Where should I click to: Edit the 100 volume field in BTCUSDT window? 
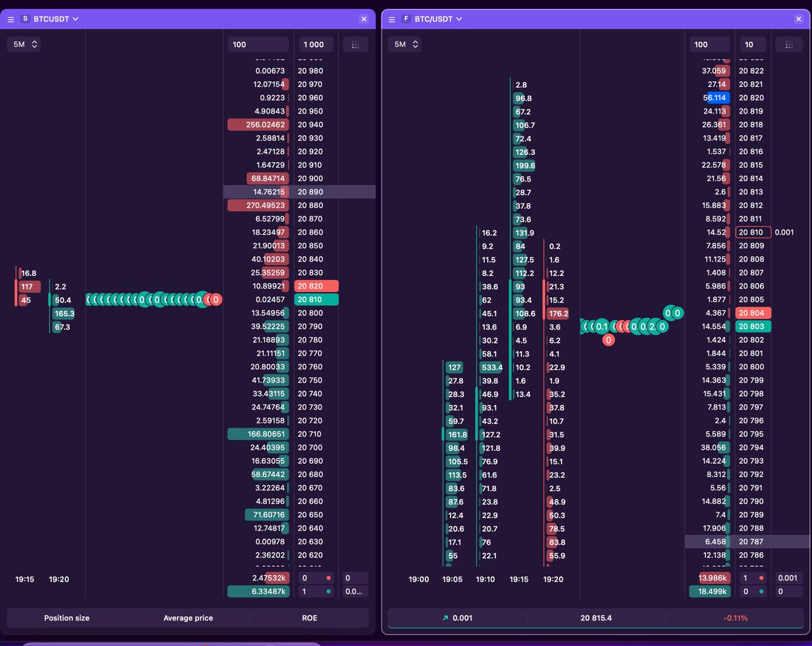click(x=258, y=44)
